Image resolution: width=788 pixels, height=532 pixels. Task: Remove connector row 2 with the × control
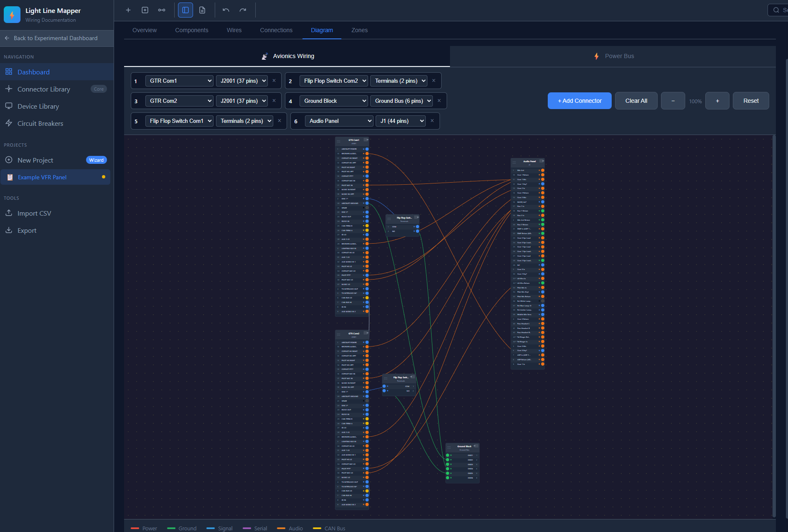pyautogui.click(x=434, y=80)
